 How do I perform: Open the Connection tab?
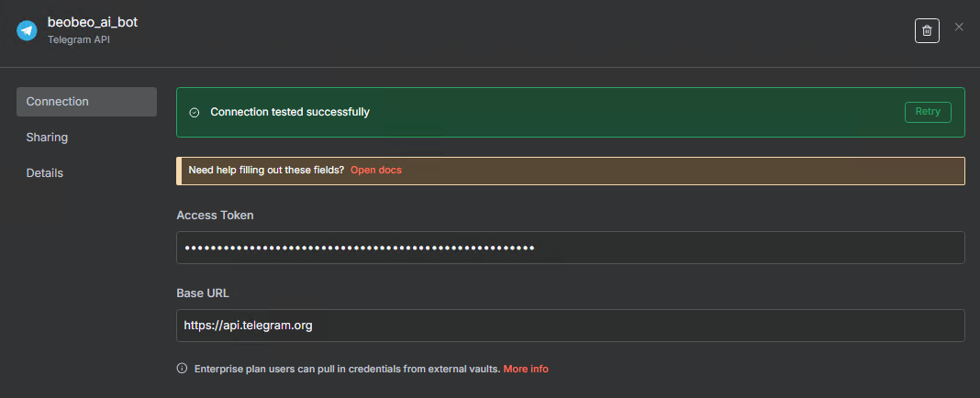click(x=86, y=102)
